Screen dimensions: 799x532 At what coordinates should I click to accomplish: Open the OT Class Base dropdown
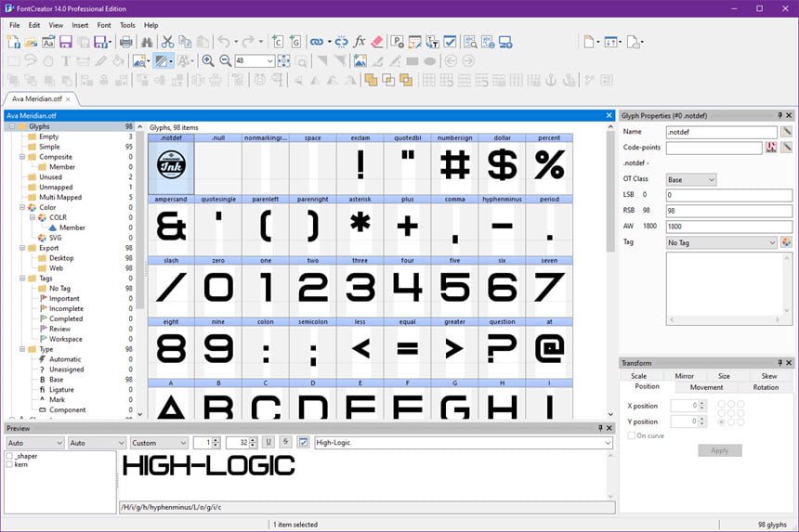[x=691, y=180]
